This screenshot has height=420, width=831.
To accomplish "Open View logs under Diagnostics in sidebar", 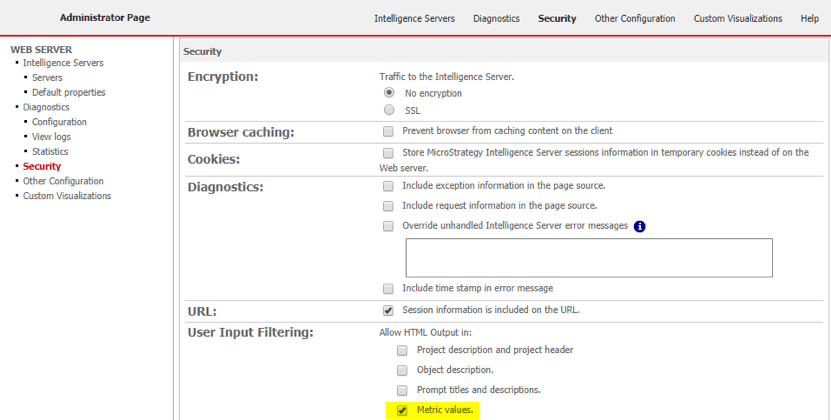I will (51, 137).
